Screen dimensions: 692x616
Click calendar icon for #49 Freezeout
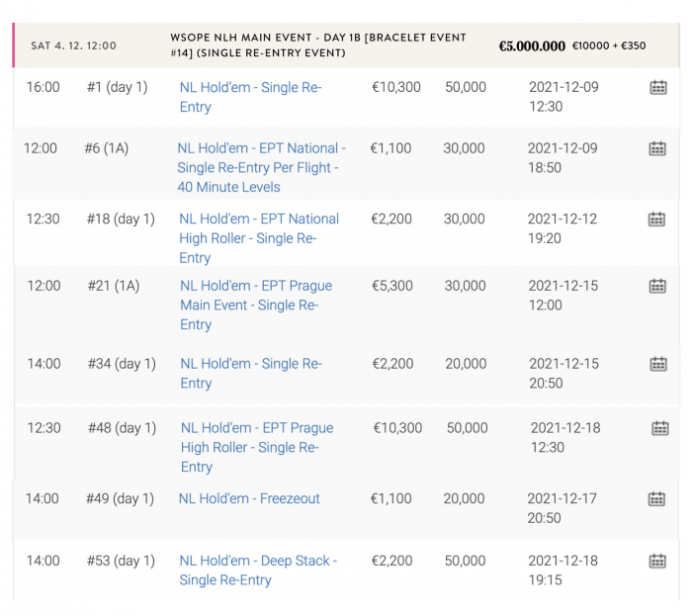656,499
